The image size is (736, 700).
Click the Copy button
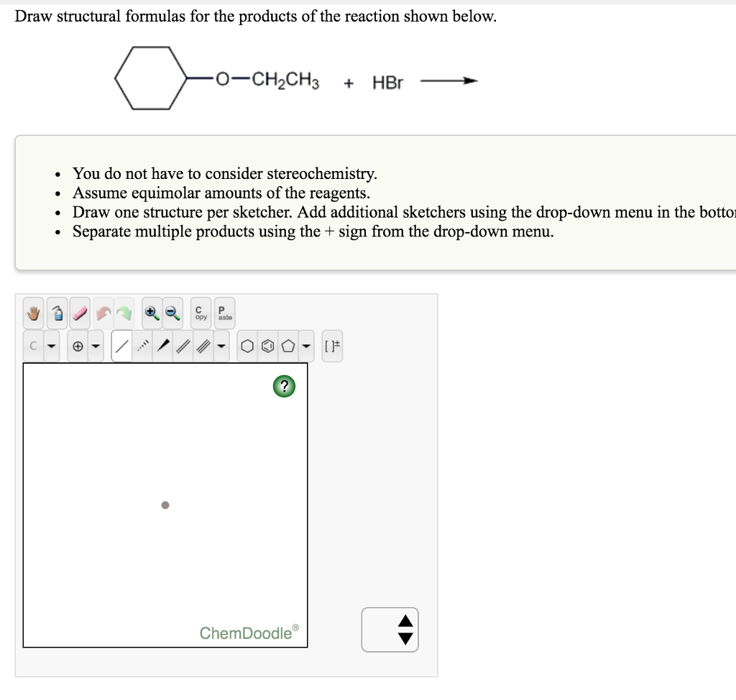(x=200, y=312)
